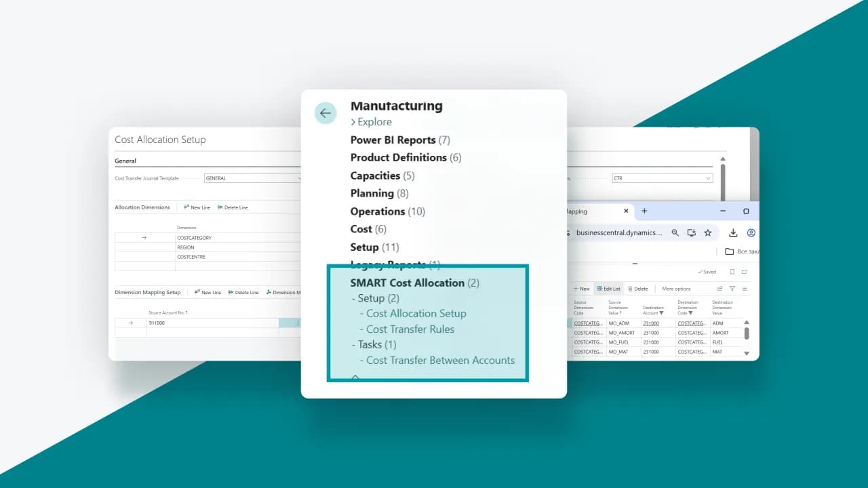Open the CTR dropdown field

pyautogui.click(x=663, y=178)
